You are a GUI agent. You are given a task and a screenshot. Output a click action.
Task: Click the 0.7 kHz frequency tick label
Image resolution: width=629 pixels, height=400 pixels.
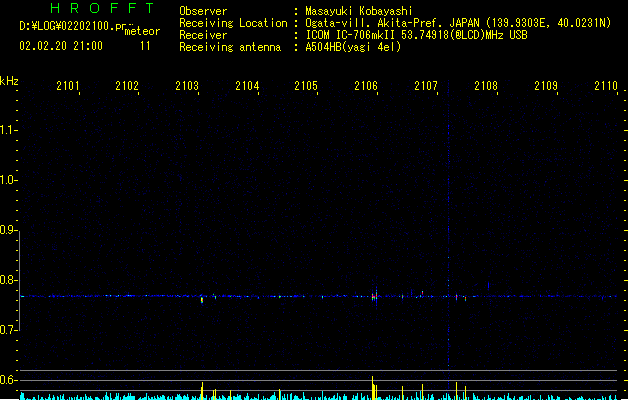(8, 330)
